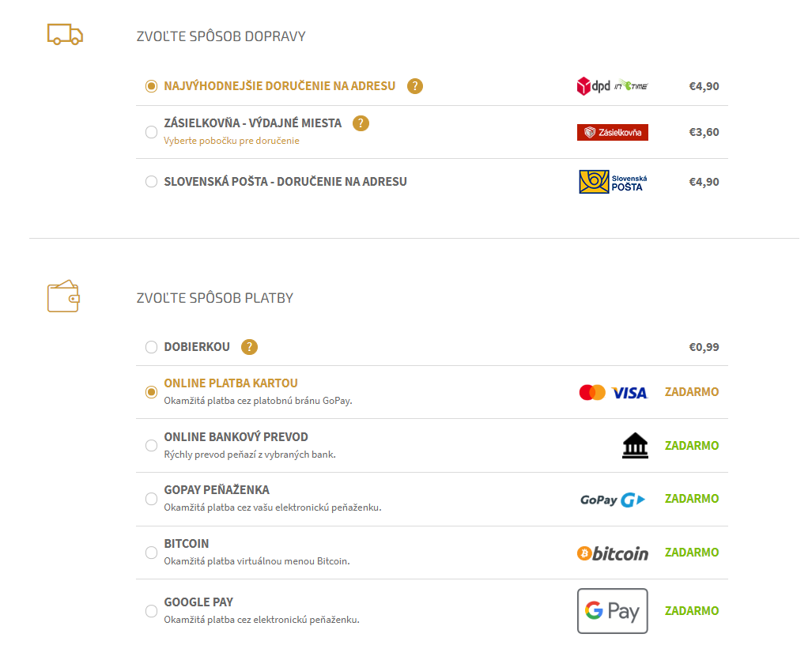Open help icon for DPD address delivery
The height and width of the screenshot is (649, 812).
click(415, 86)
